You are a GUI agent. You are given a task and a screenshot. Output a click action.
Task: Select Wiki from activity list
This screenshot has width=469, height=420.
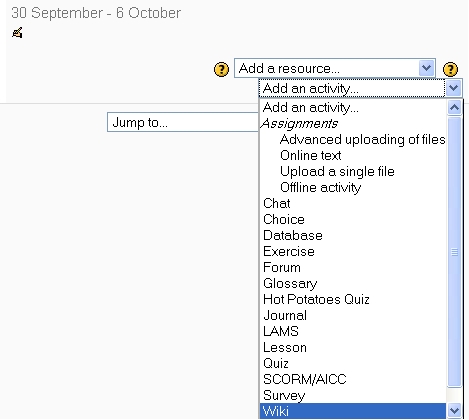pyautogui.click(x=353, y=411)
